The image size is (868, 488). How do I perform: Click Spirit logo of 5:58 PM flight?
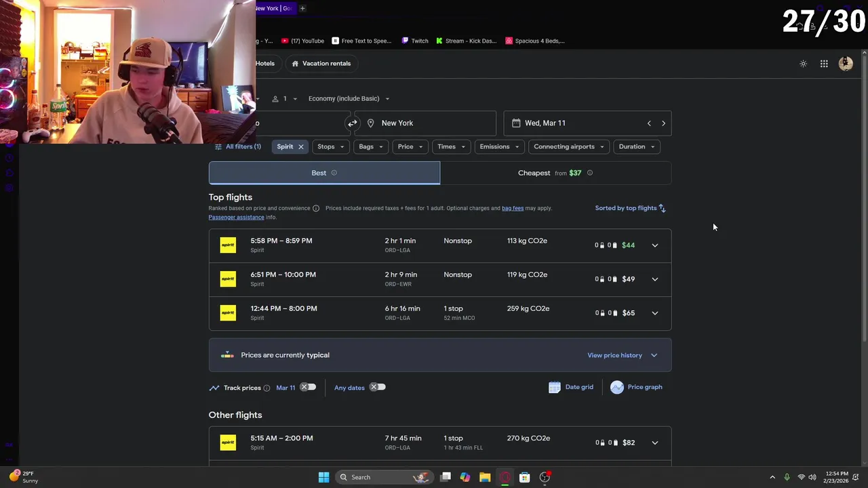228,245
